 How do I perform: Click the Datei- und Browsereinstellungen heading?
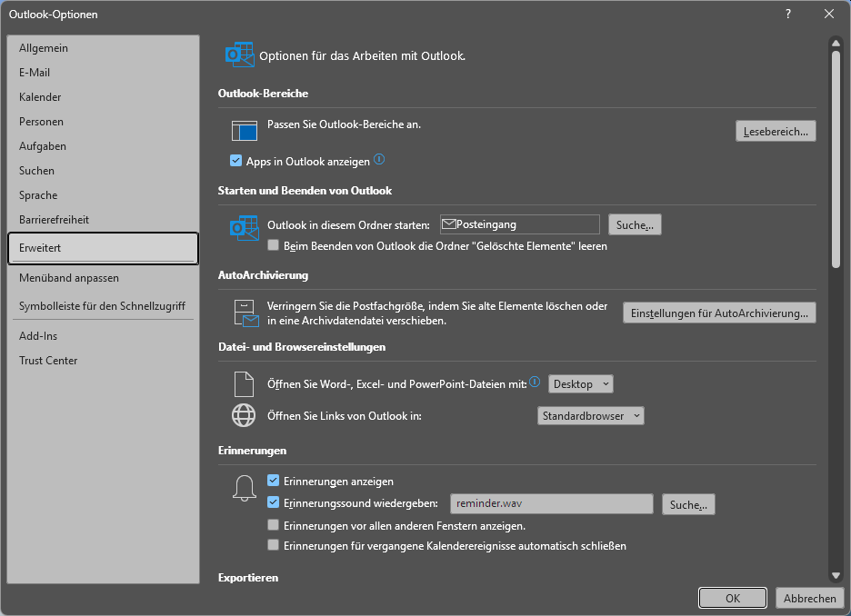pyautogui.click(x=302, y=346)
